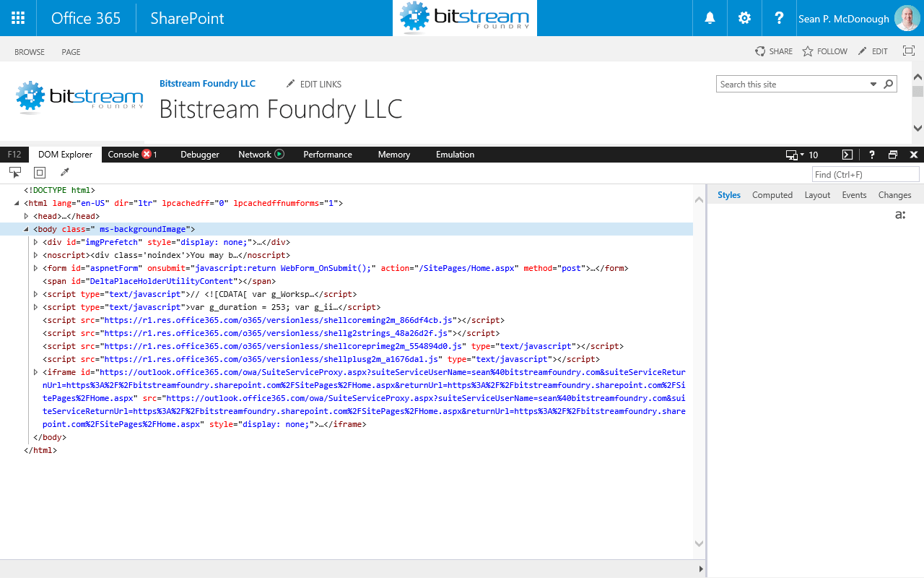Click the DOM tree scrollbar up arrow
924x578 pixels.
click(x=699, y=199)
